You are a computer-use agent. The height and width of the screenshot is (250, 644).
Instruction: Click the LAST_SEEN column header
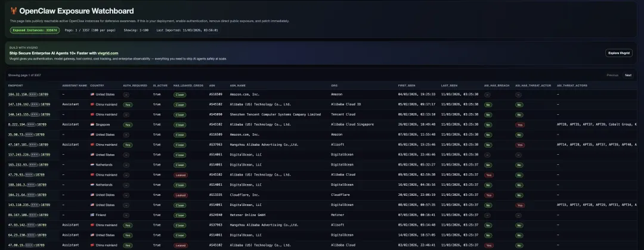[x=449, y=86]
